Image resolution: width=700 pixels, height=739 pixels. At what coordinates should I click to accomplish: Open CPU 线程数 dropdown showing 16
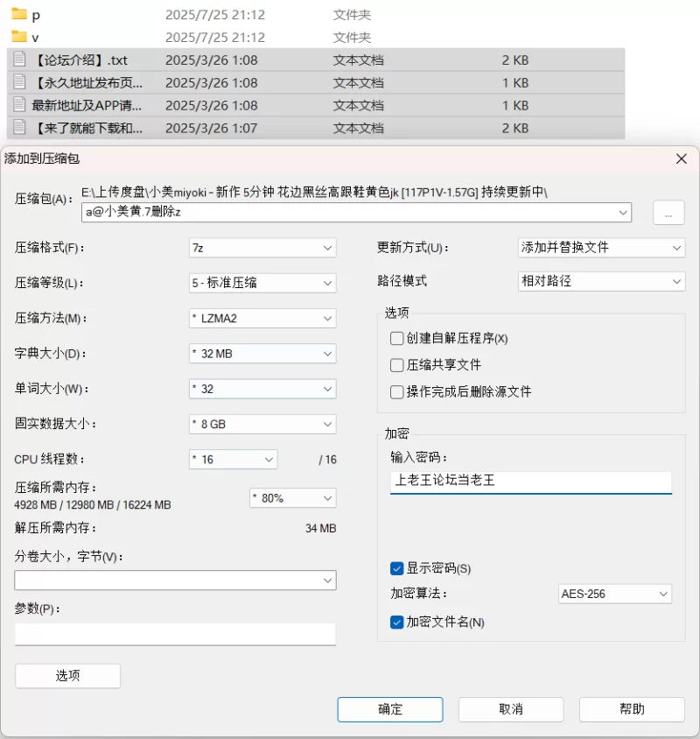point(233,460)
